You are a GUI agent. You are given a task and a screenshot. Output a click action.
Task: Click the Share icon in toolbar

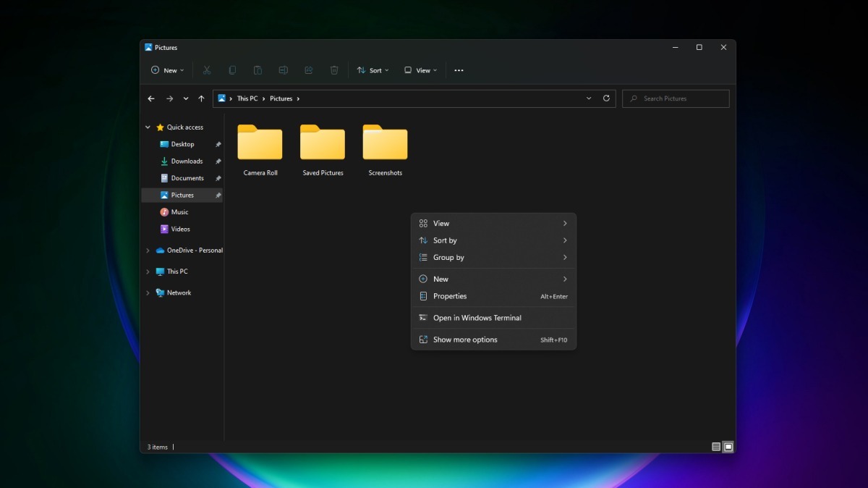309,70
